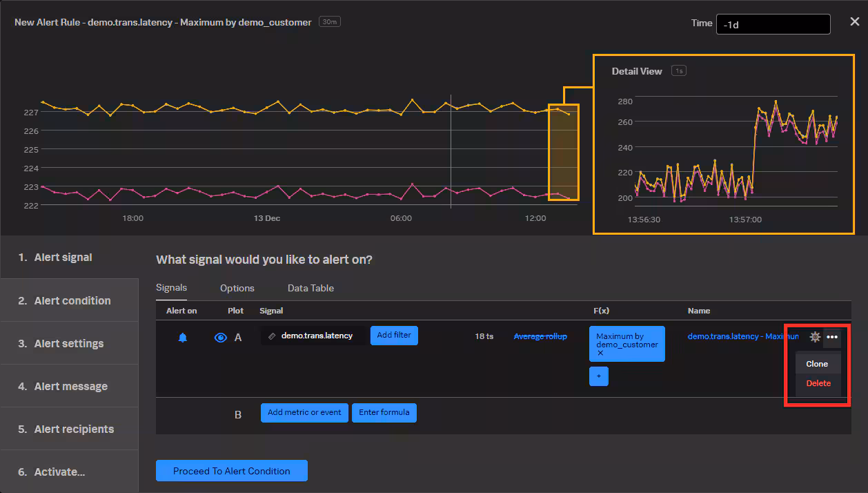The image size is (868, 493).
Task: Click the three-dot more actions icon
Action: (832, 337)
